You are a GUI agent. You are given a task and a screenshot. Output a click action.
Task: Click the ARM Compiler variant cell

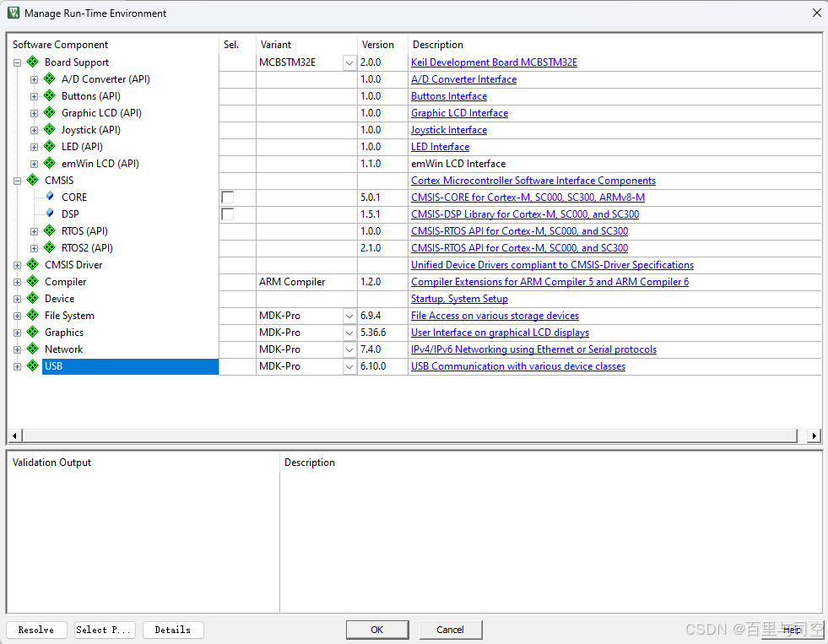306,282
